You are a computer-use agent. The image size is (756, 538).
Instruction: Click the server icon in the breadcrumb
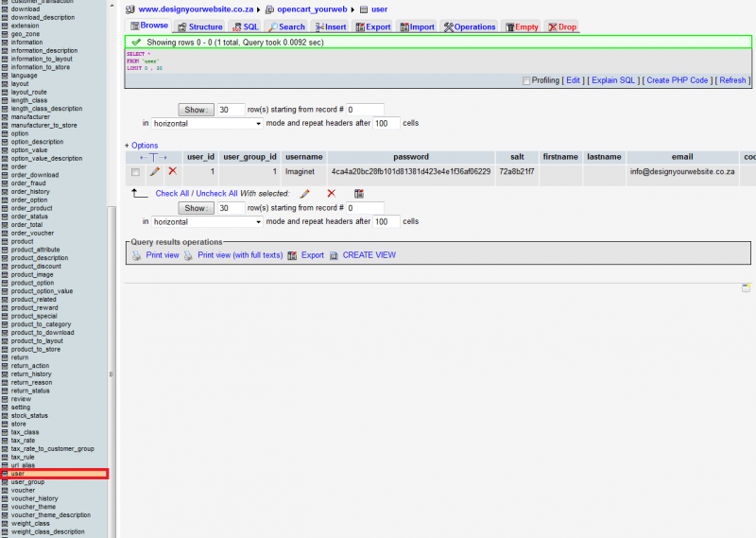click(130, 9)
